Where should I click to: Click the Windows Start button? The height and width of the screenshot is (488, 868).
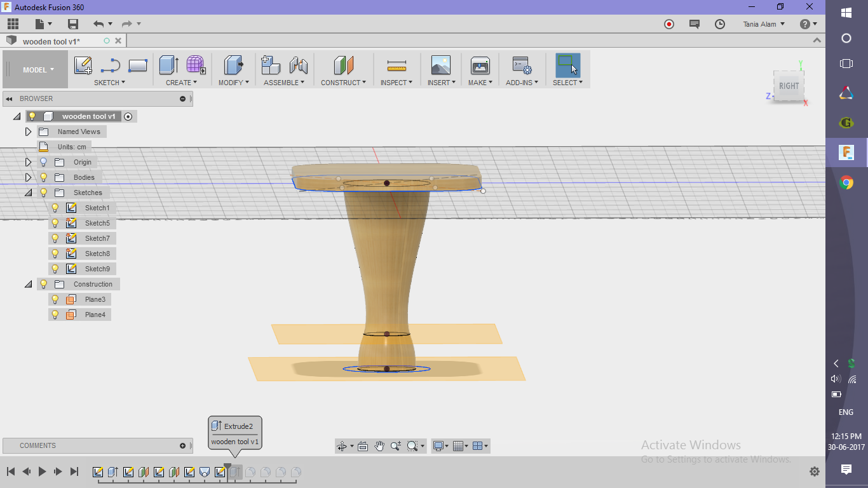846,13
